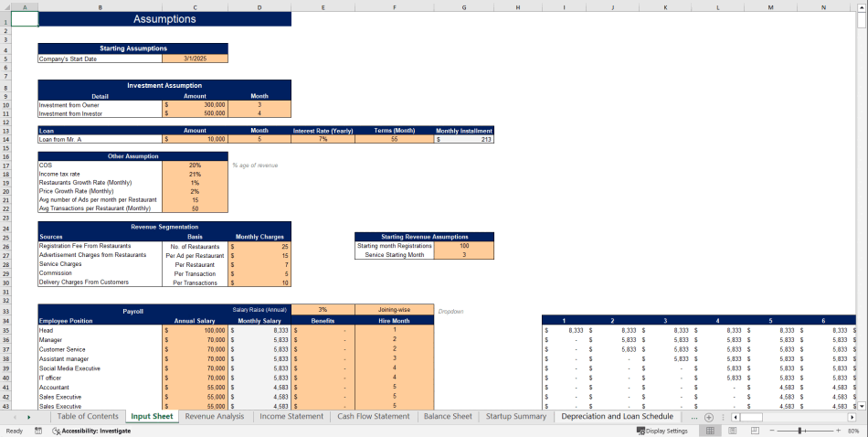Click the New sheet plus icon
Screen dimensions: 868x437
click(708, 417)
